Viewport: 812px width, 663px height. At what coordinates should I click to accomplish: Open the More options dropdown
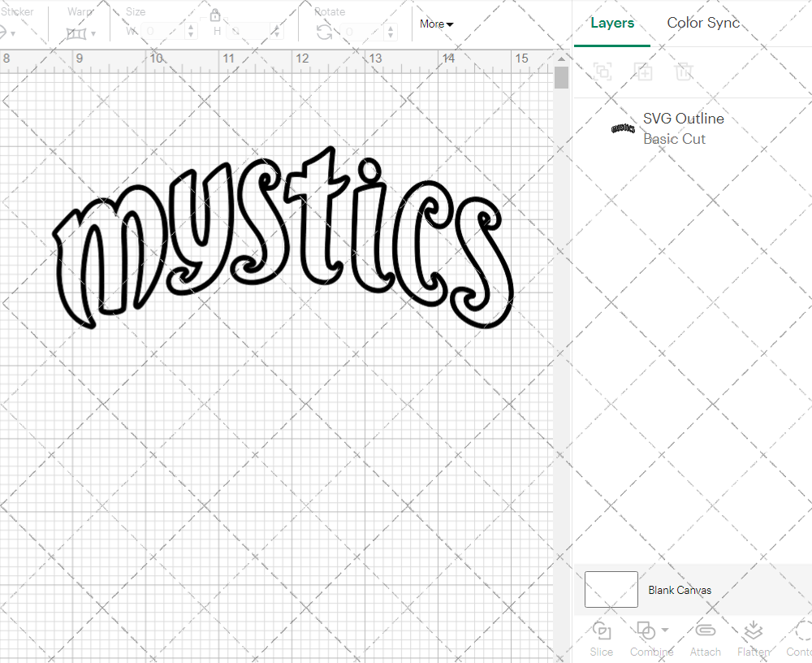click(436, 24)
